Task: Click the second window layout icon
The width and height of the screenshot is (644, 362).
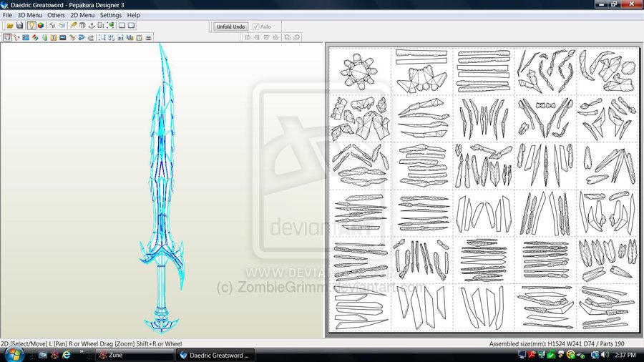Action: tap(132, 26)
